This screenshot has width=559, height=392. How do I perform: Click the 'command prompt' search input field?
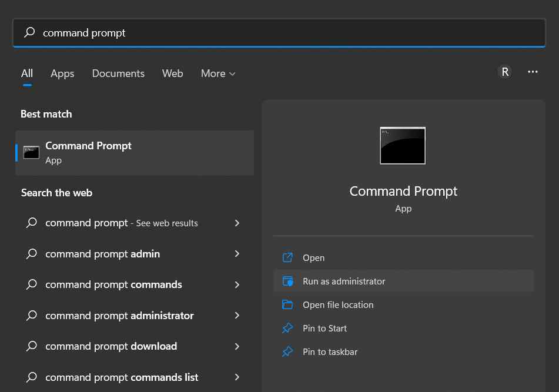pos(279,33)
